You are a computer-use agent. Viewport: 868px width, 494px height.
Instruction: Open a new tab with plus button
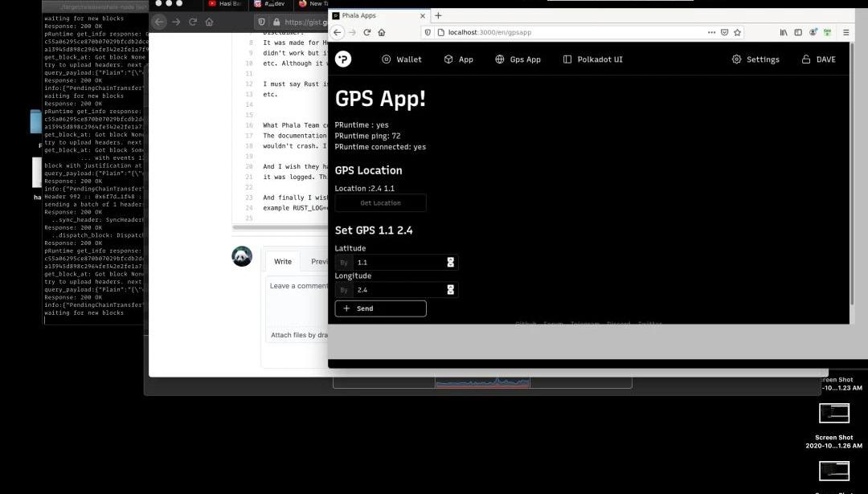click(438, 15)
